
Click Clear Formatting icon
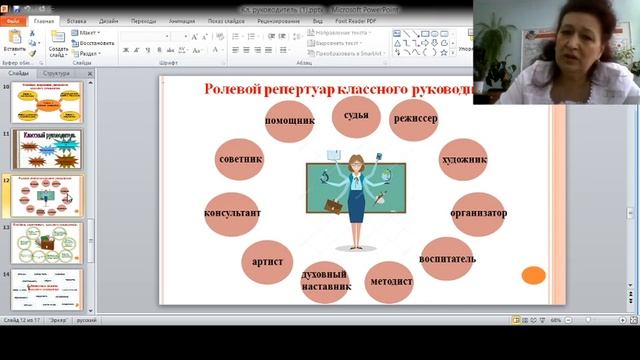click(x=220, y=37)
